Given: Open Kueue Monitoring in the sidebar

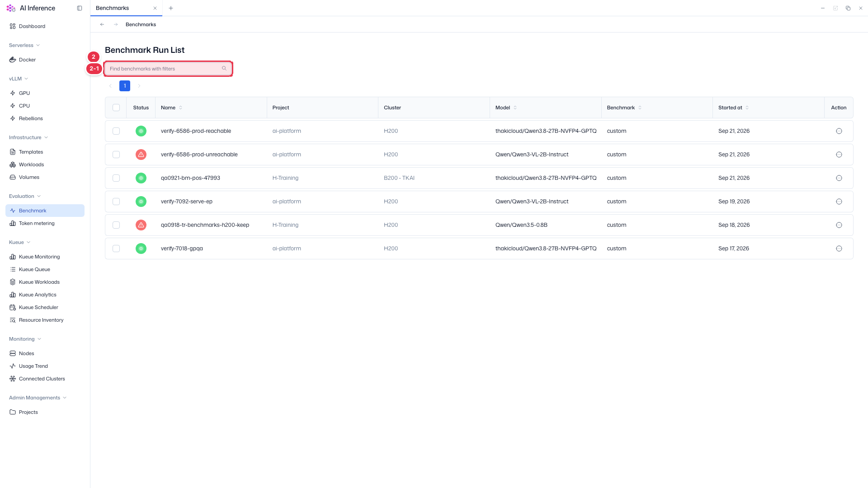Looking at the screenshot, I should pyautogui.click(x=45, y=257).
